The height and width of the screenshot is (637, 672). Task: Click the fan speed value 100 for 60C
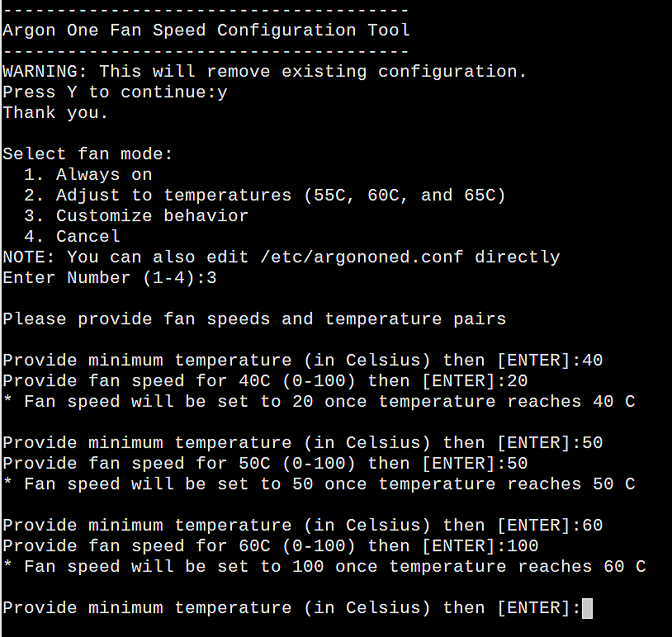523,546
